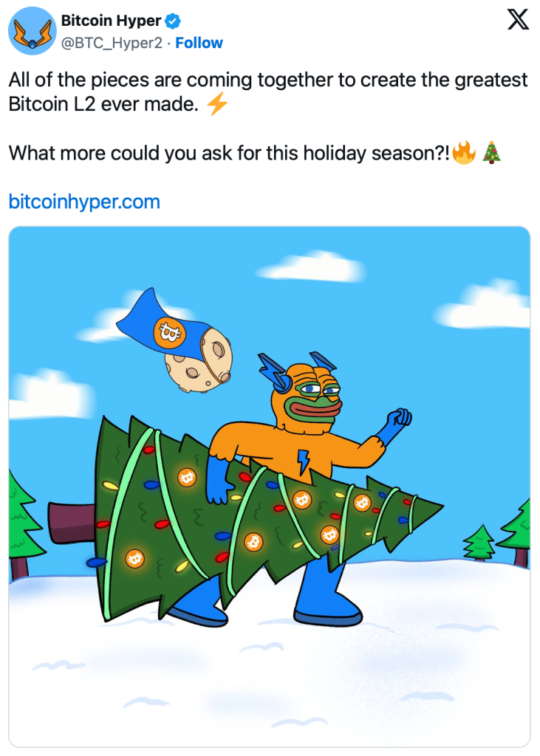Follow the Bitcoin Hyper account
This screenshot has width=540, height=756.
(199, 43)
